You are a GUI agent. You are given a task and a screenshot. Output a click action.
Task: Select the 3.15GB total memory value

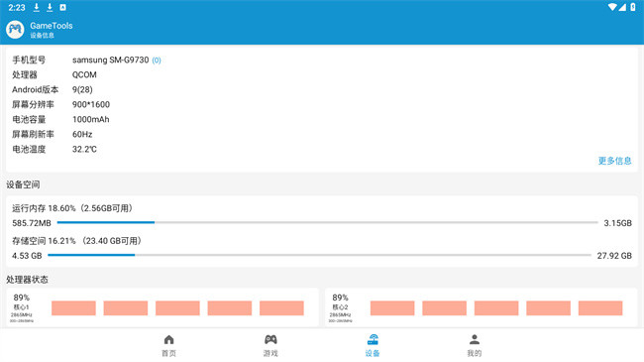617,223
